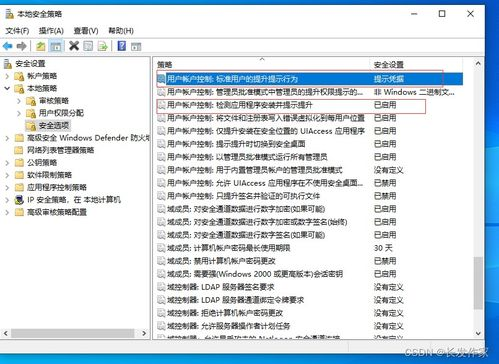
Task: Open the 文件(F) menu
Action: (17, 31)
